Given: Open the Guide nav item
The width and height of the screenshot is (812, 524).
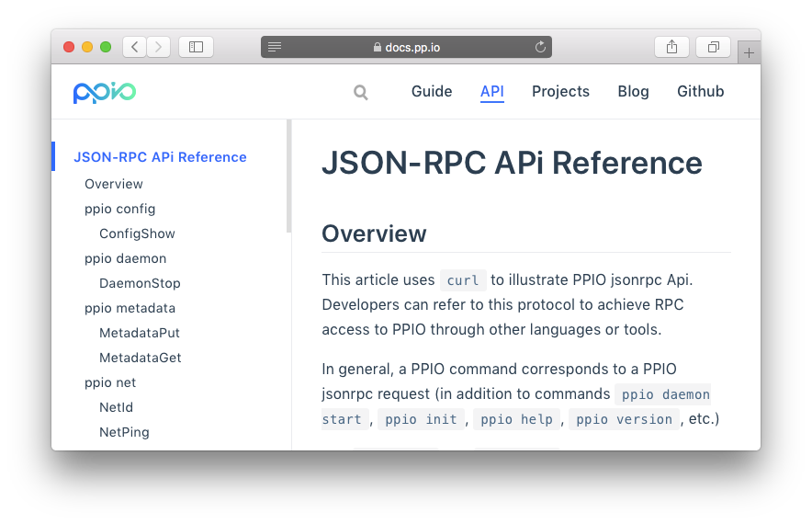Looking at the screenshot, I should (x=432, y=91).
